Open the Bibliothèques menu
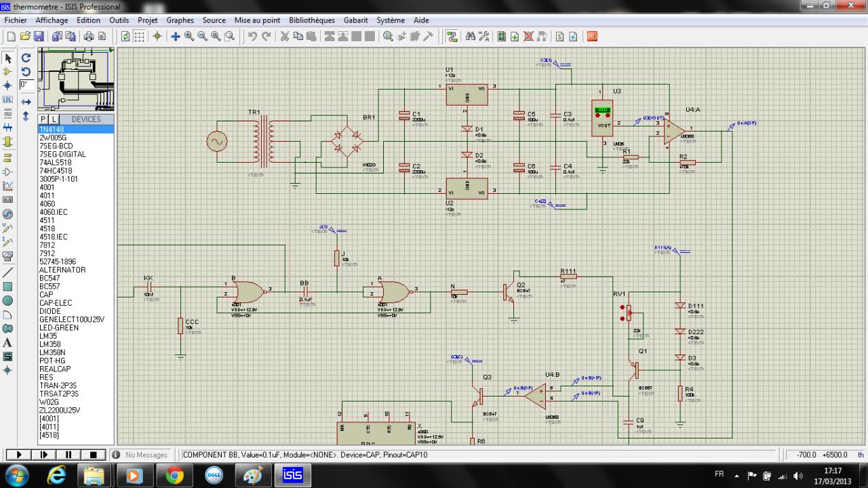 (x=312, y=20)
